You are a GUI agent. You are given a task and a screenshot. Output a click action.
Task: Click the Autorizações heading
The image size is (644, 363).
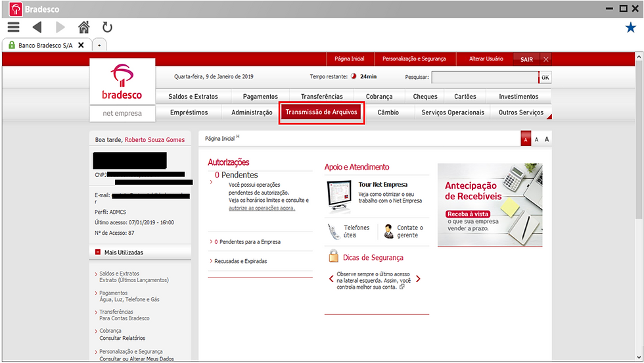click(x=229, y=162)
